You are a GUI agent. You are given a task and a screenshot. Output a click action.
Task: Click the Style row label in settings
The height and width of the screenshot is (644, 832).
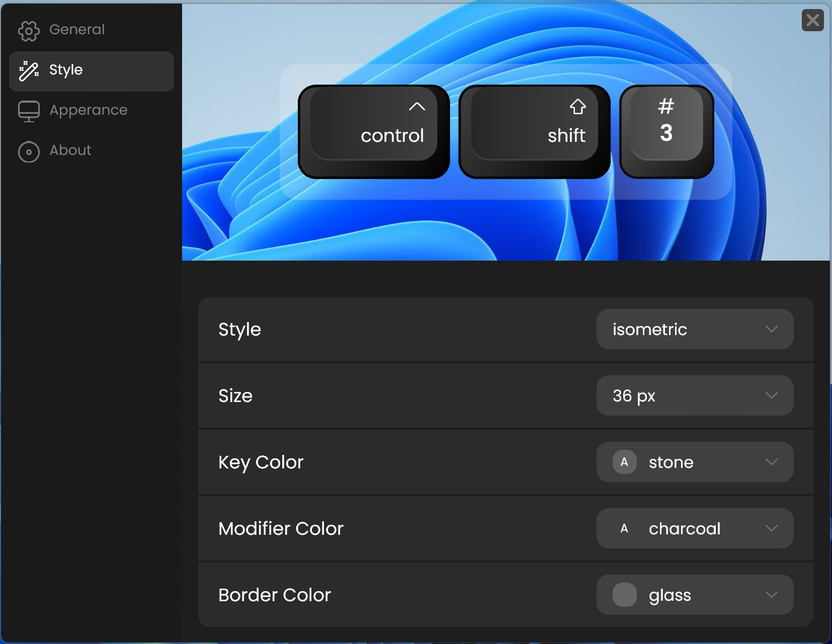click(239, 330)
